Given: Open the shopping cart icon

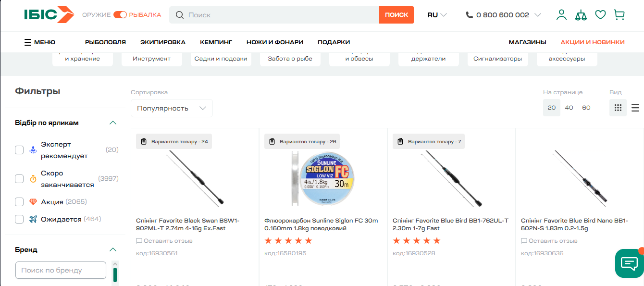Looking at the screenshot, I should coord(619,15).
